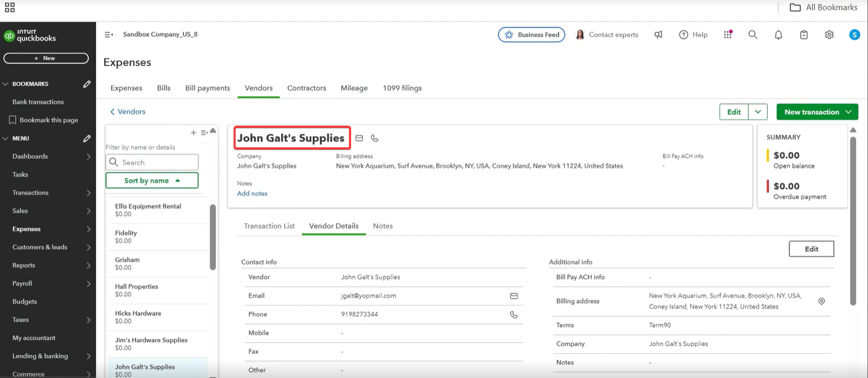Switch to the 1099 filings tab
868x378 pixels.
pos(402,88)
